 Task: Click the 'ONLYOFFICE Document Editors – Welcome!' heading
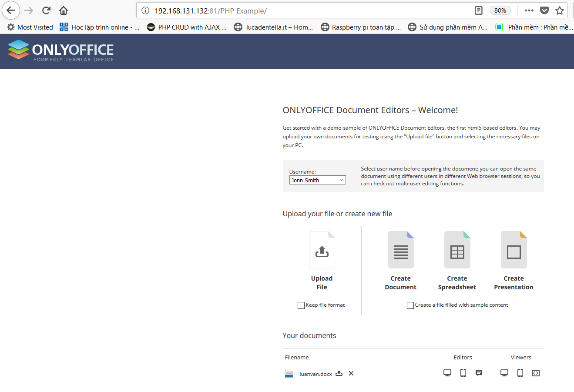pos(370,110)
